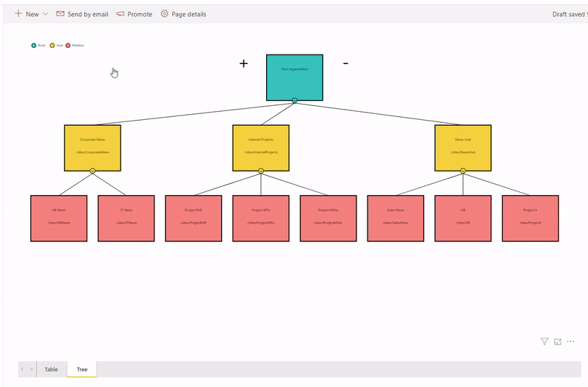Select the Tree tab
Image resolution: width=588 pixels, height=387 pixels.
pyautogui.click(x=82, y=369)
